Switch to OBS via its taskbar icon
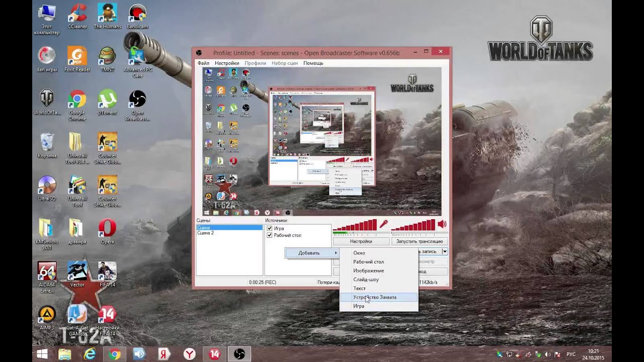 238,354
